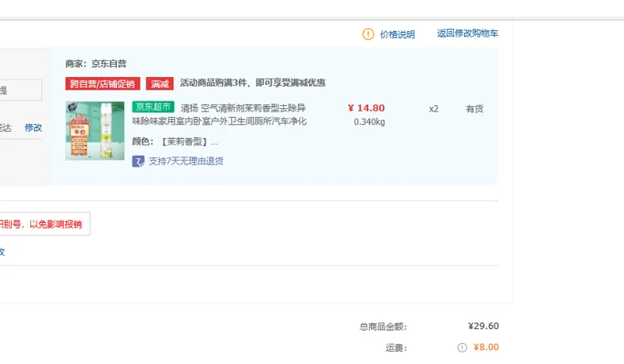Select the ¥14.80 unit price text
624x364 pixels.
(366, 108)
